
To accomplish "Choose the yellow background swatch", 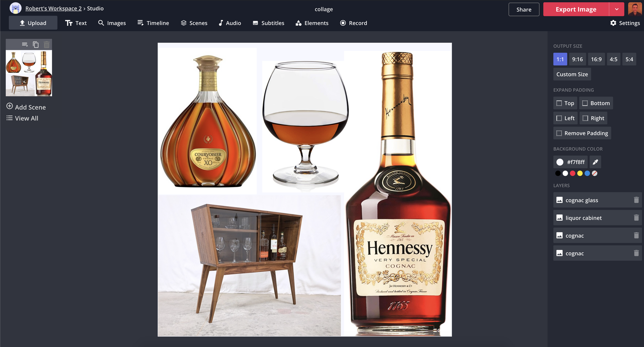I will [x=580, y=173].
